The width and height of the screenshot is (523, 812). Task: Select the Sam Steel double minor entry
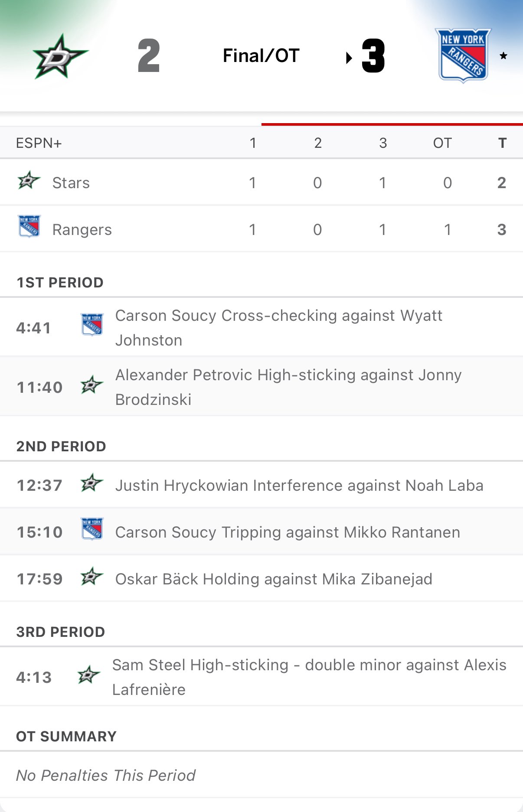point(309,677)
